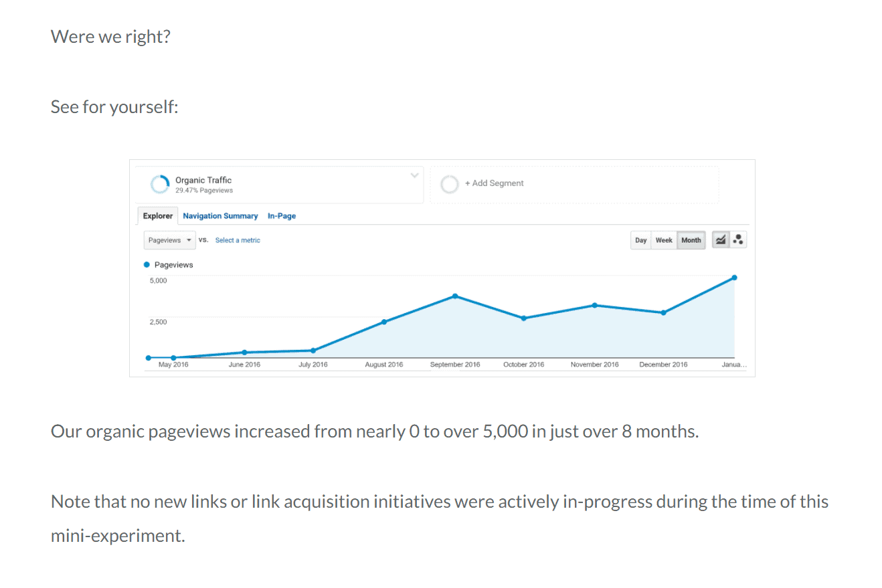Select the Explorer tab
The width and height of the screenshot is (882, 588).
[157, 215]
